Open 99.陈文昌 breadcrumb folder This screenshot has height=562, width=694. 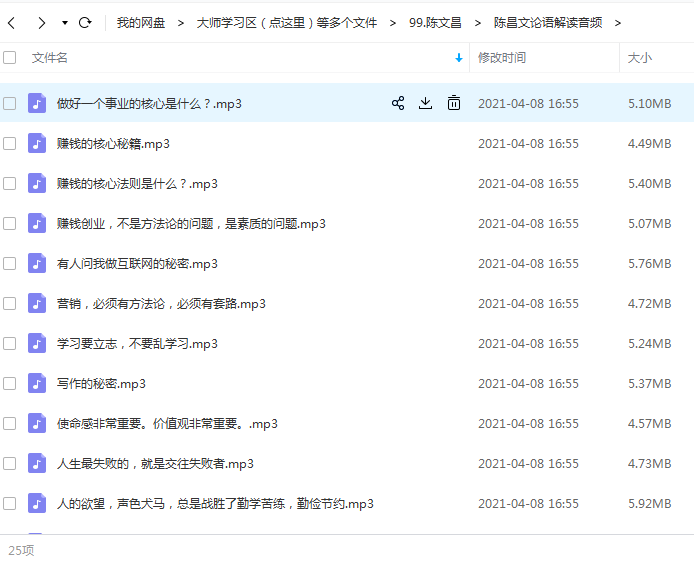[x=435, y=23]
